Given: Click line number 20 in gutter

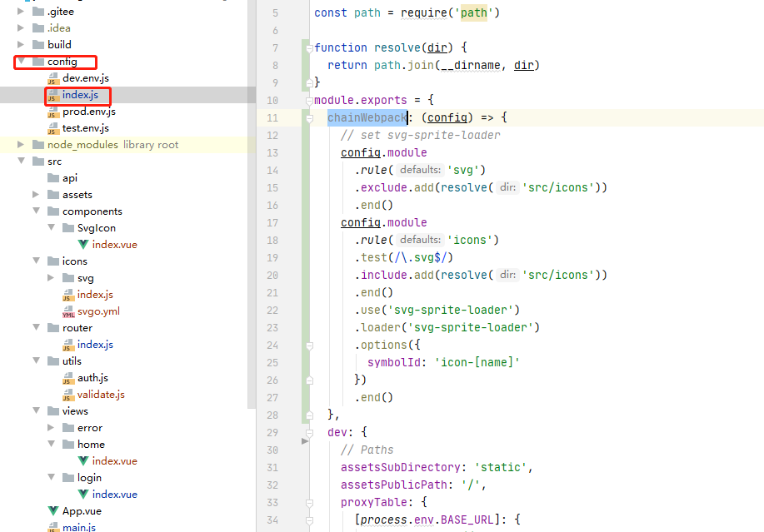Looking at the screenshot, I should point(272,276).
